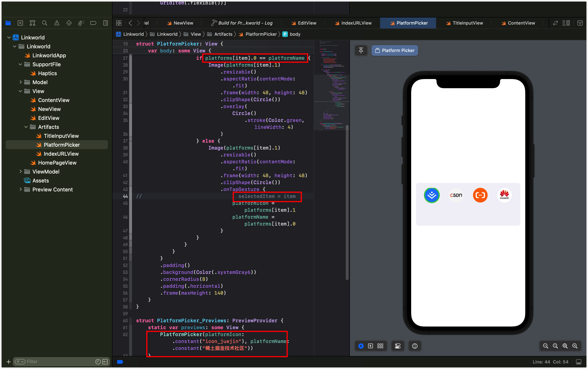
Task: Collapse the View folder
Action: click(21, 91)
